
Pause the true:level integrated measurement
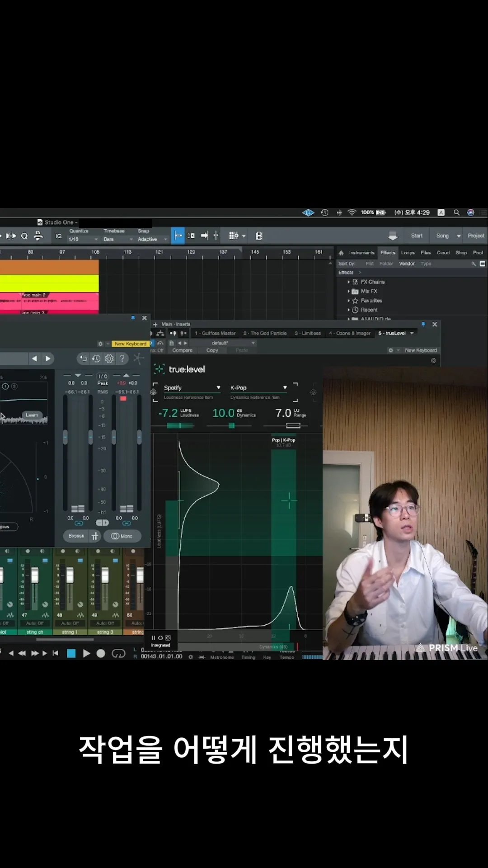pos(153,638)
